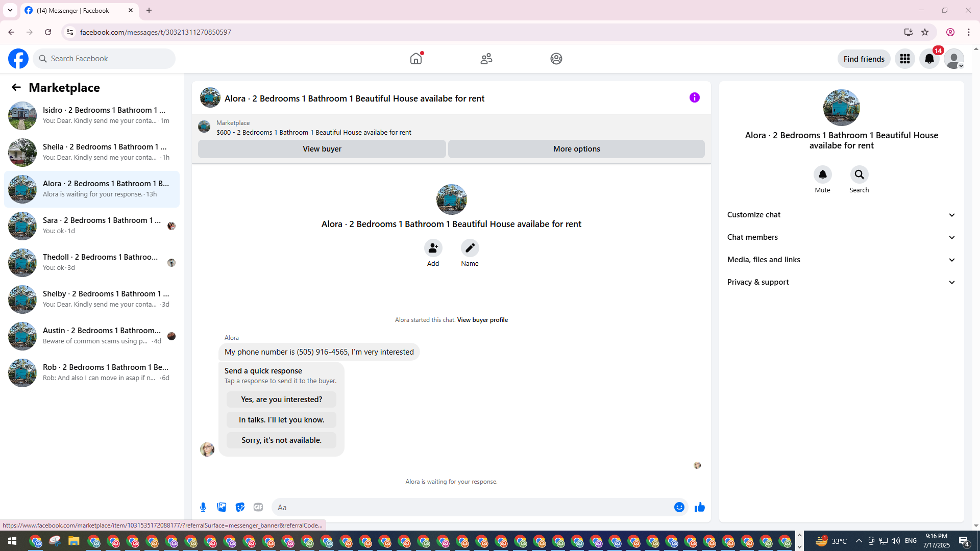Image resolution: width=980 pixels, height=551 pixels.
Task: Open File Explorer from taskbar
Action: pyautogui.click(x=74, y=541)
